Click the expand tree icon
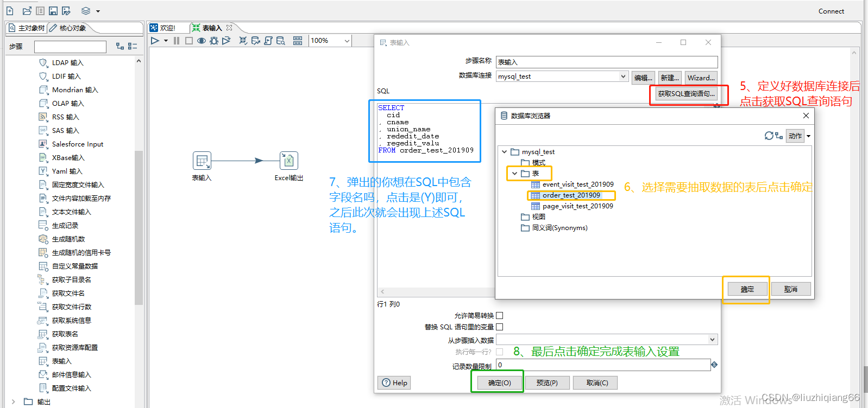This screenshot has width=868, height=408. (x=120, y=46)
